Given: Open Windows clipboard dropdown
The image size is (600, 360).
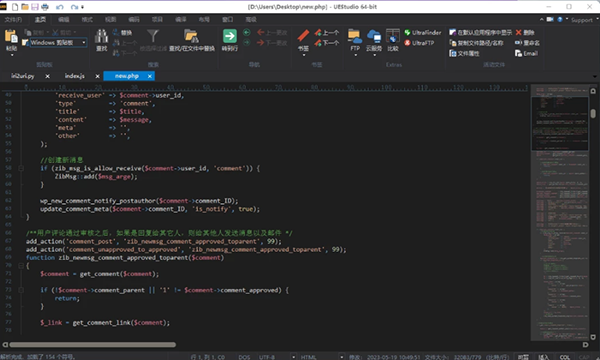Looking at the screenshot, I should pos(84,42).
